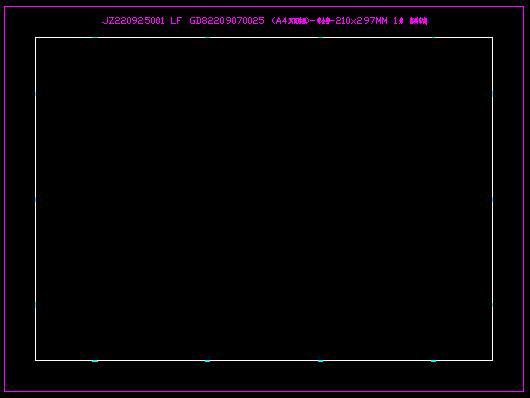The width and height of the screenshot is (530, 398).
Task: Click the upper cyan tick on left white edge
Action: pos(35,94)
